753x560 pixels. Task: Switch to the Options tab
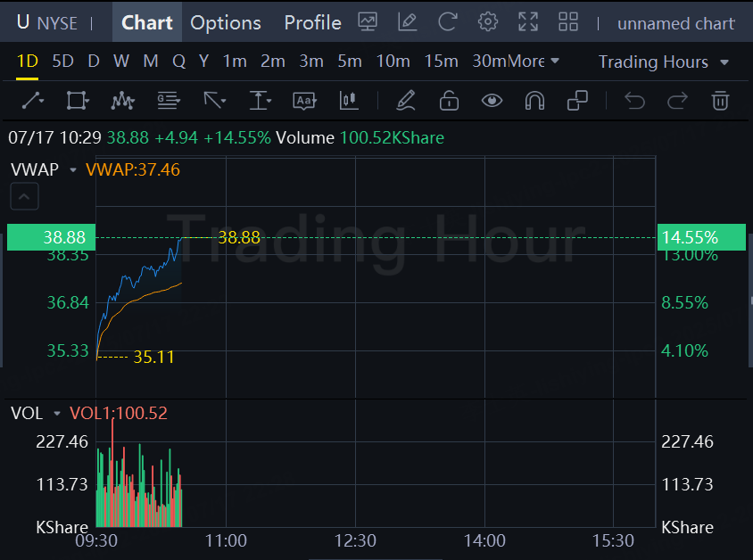[x=226, y=22]
